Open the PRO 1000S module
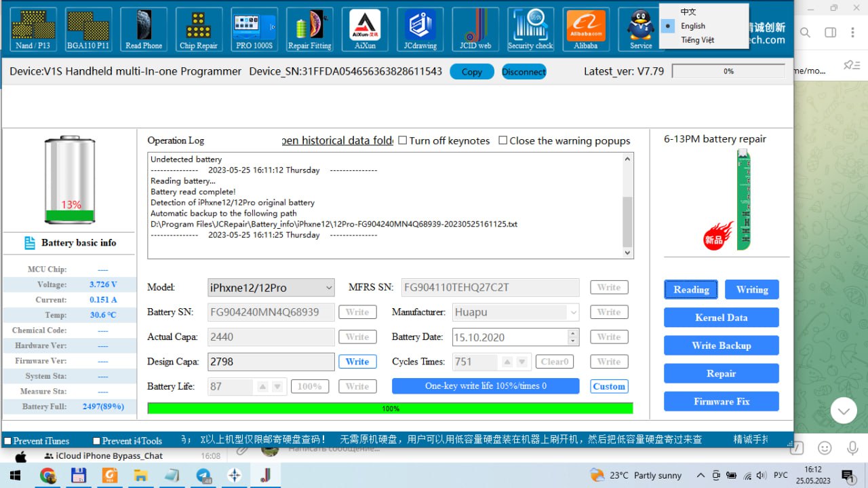Viewport: 868px width, 488px height. point(254,29)
